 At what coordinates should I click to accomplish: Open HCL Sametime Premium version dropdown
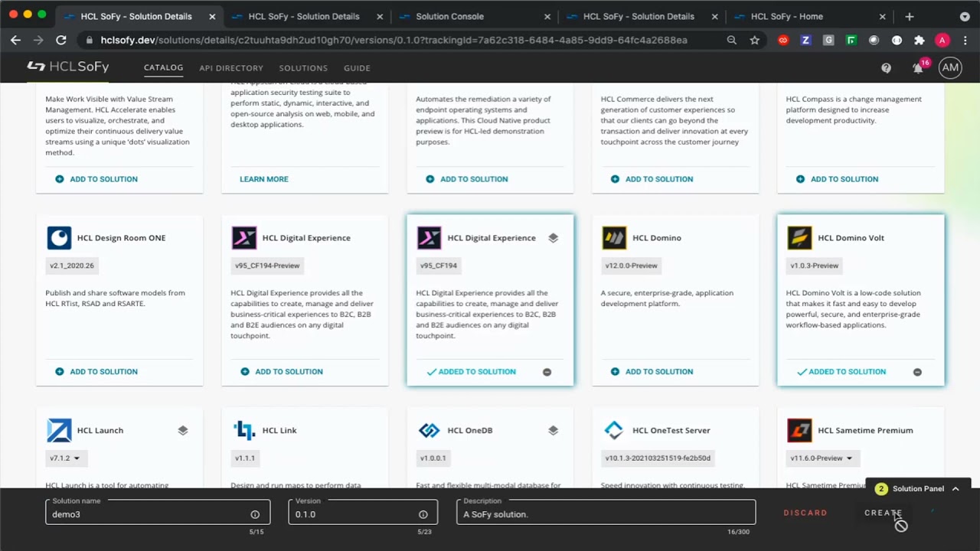coord(822,458)
